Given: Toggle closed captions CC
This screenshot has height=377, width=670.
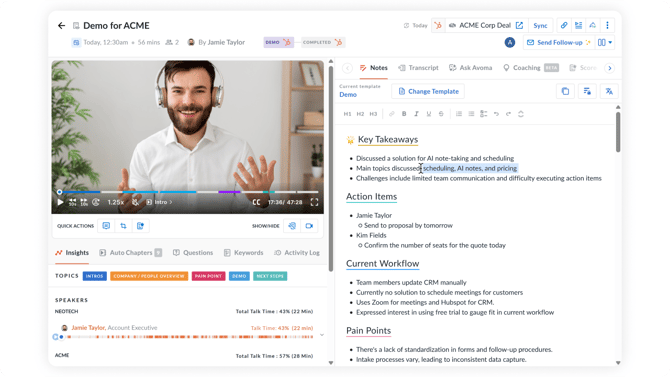Looking at the screenshot, I should pos(256,202).
